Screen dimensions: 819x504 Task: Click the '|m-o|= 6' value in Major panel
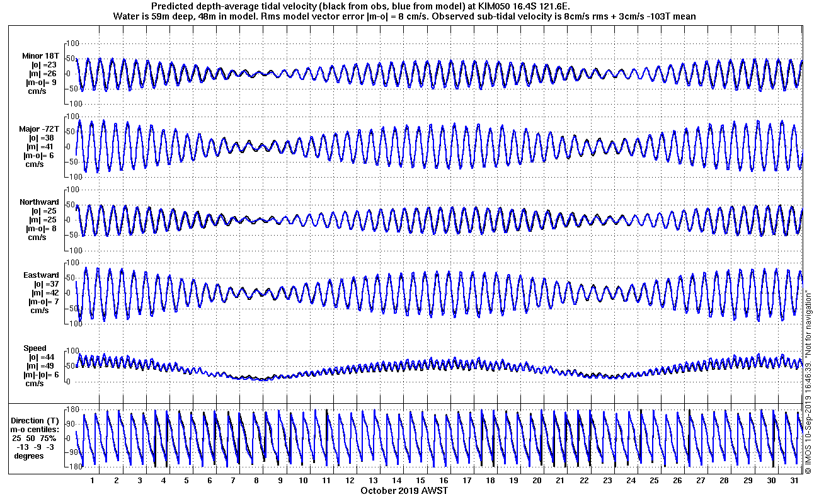click(x=40, y=155)
